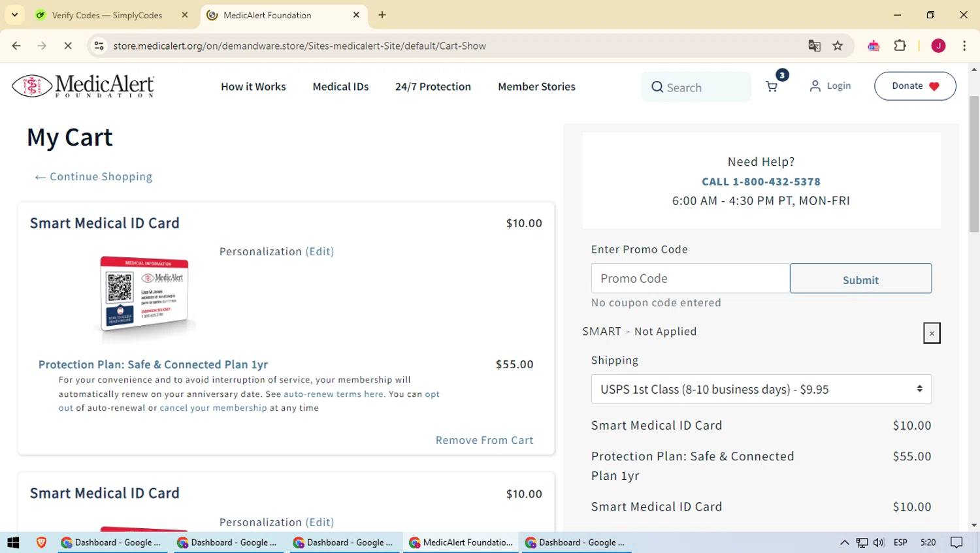Open Protection Plan: Safe & Connected Plan link
980x553 pixels.
tap(153, 364)
